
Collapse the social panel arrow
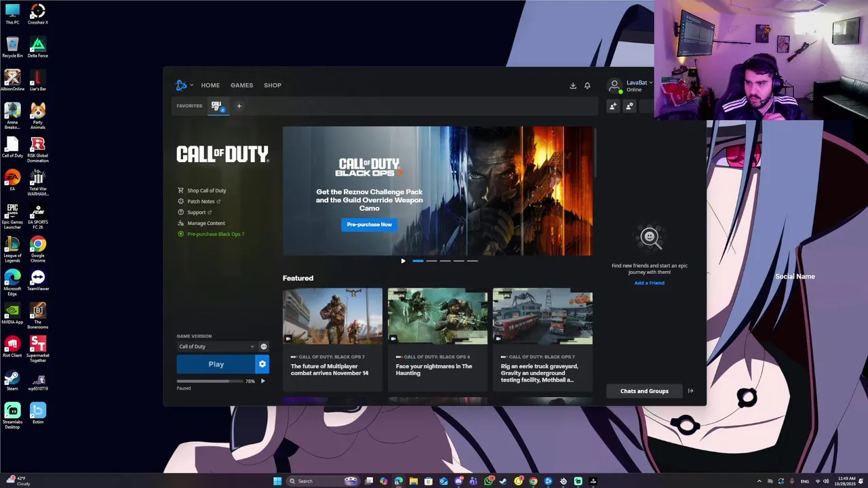(x=690, y=391)
